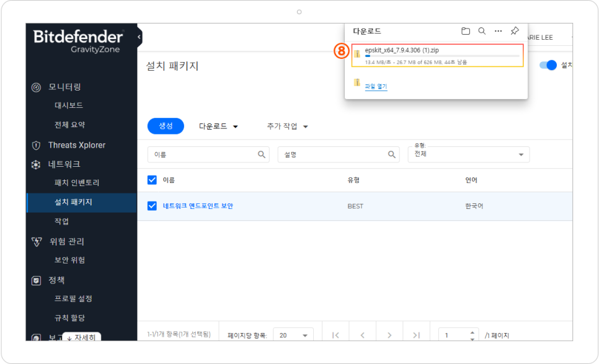Click the 위험 관리 icon

coord(37,242)
